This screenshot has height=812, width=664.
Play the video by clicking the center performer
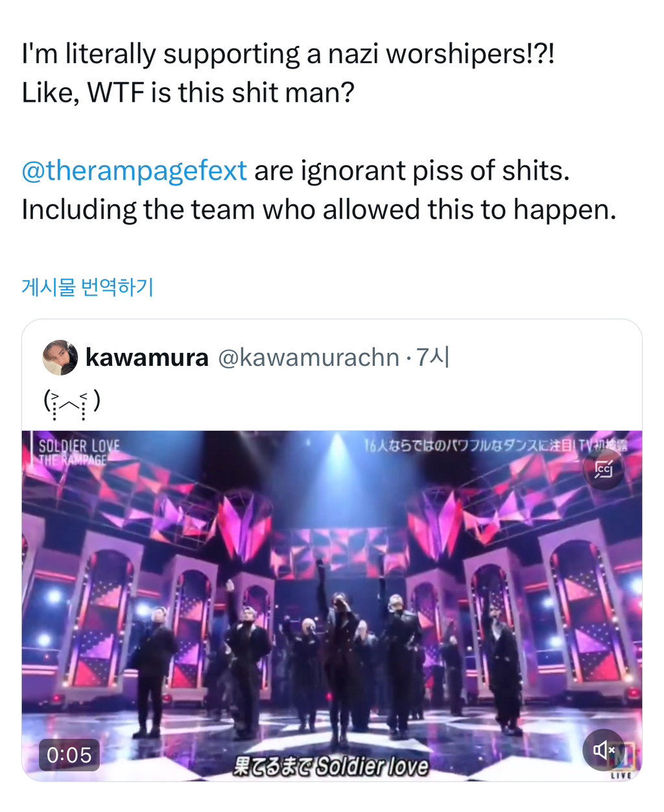coord(338,649)
